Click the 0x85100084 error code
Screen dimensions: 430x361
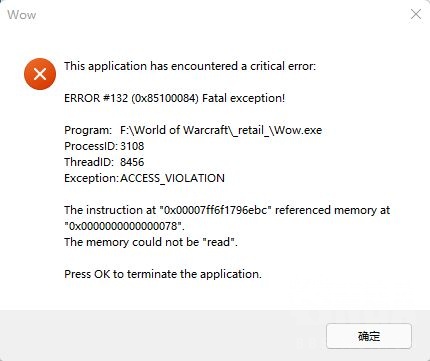click(x=165, y=98)
